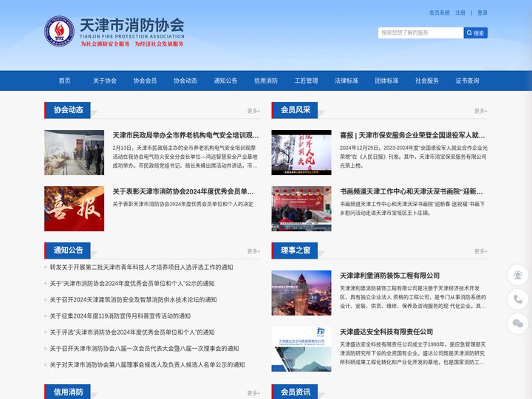Image resolution: width=532 pixels, height=399 pixels.
Task: Open headline 喜报 | 天津市保安服务企业荣登全国退役军人就...
Action: click(x=412, y=135)
